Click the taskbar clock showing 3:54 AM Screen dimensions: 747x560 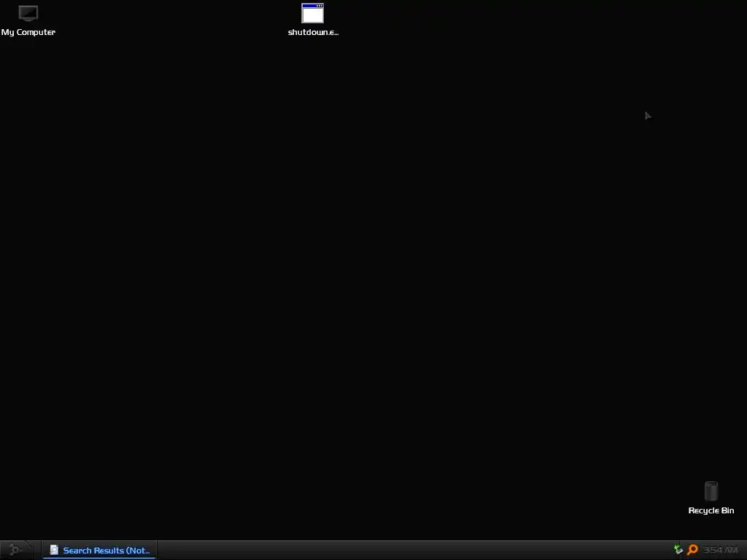point(720,550)
